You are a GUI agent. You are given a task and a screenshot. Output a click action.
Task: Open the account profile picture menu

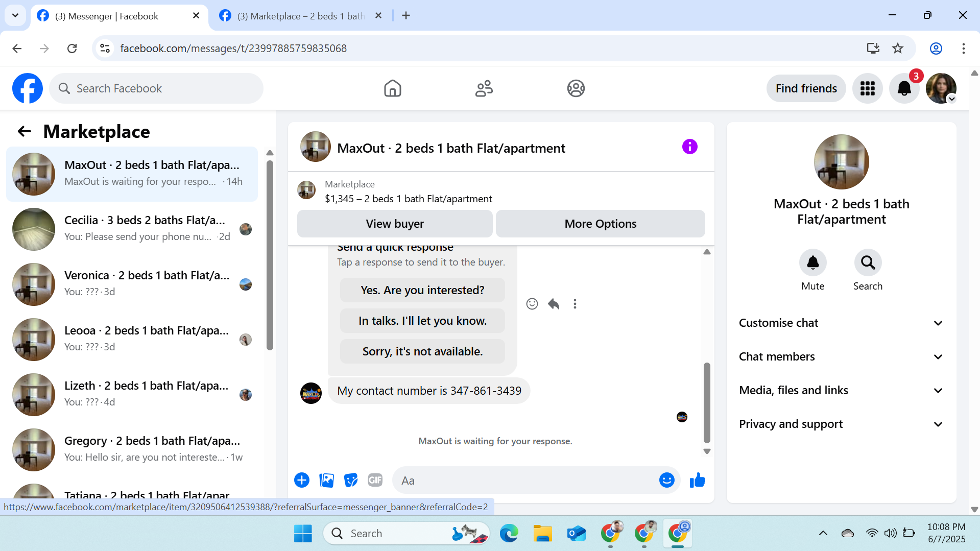click(941, 88)
